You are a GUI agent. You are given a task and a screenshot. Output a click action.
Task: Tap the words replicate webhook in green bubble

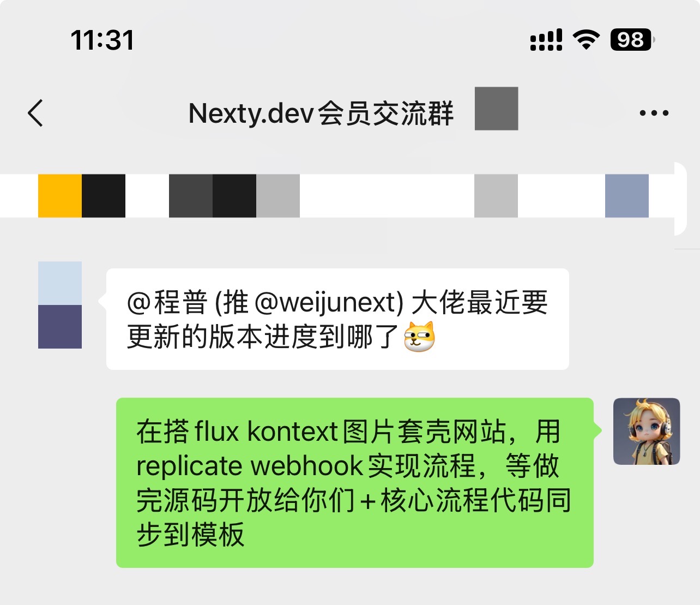tap(250, 466)
